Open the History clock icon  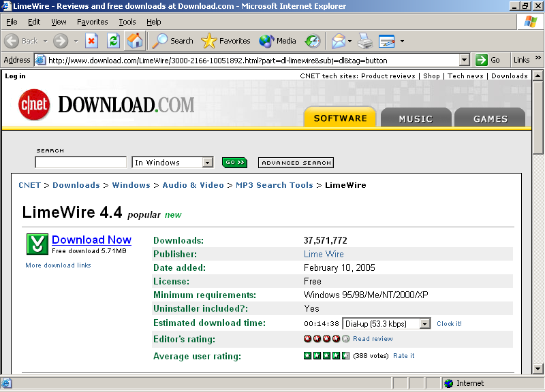[x=313, y=41]
